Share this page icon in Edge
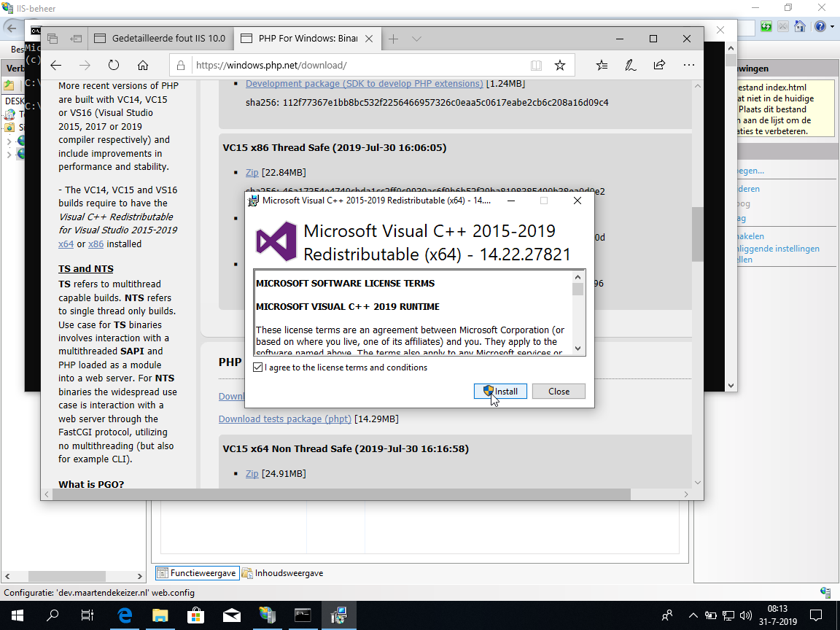Image resolution: width=840 pixels, height=630 pixels. pos(659,66)
